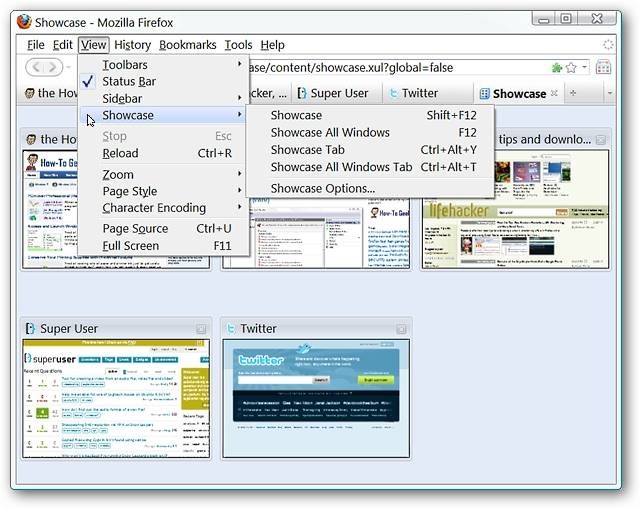Switch to the Super User tab
640x508 pixels.
coord(337,93)
